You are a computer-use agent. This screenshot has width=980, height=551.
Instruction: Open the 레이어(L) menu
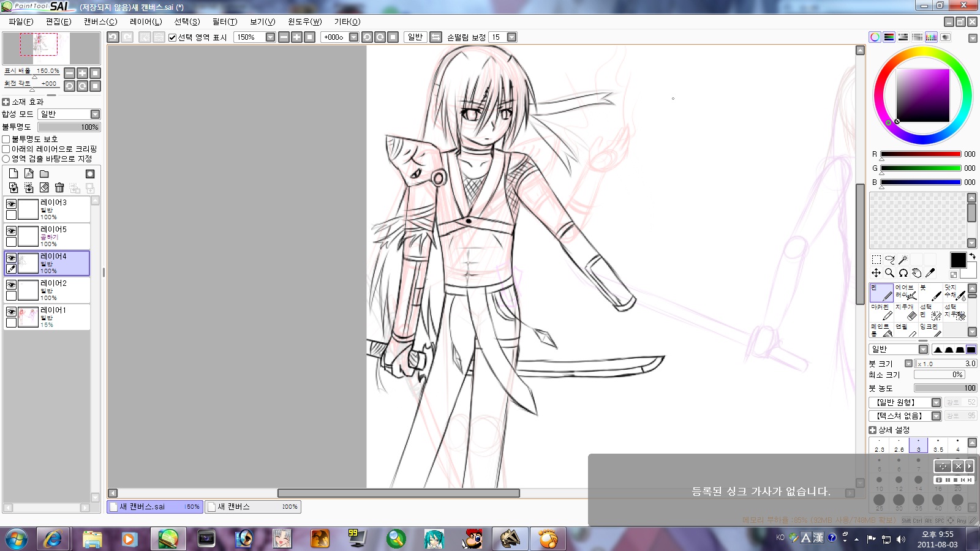click(146, 21)
